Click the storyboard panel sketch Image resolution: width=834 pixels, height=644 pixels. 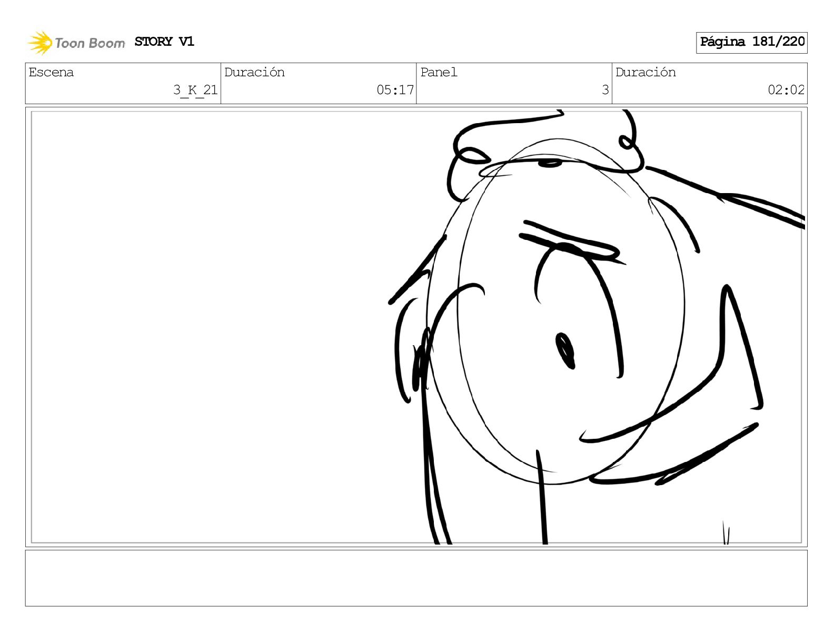[416, 327]
